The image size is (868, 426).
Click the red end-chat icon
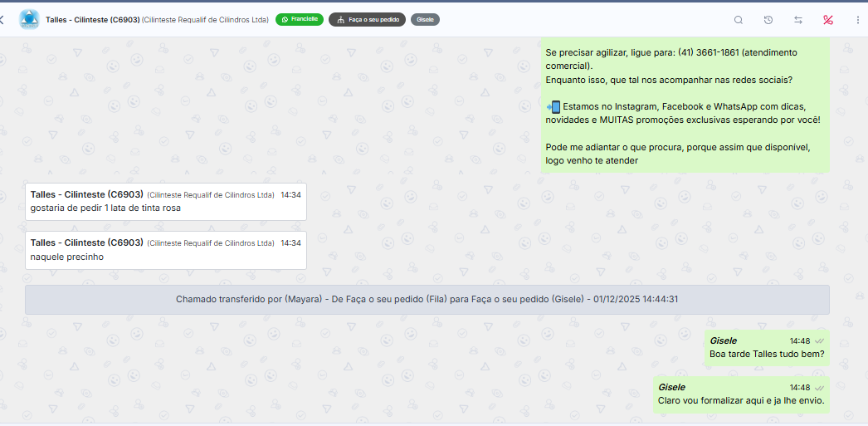828,20
